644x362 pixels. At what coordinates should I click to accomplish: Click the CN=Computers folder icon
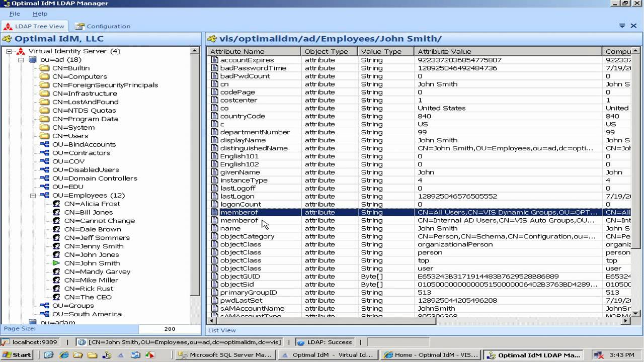click(45, 77)
